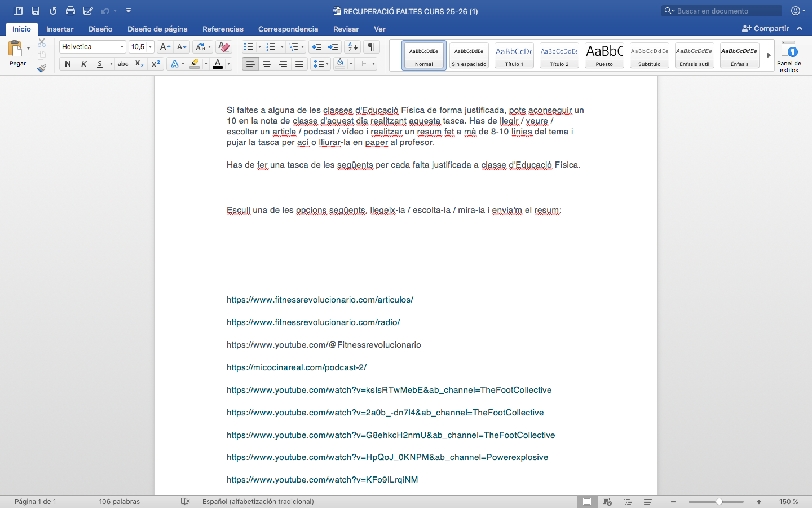Click the clear formatting eraser icon
Viewport: 812px width, 508px height.
point(224,47)
